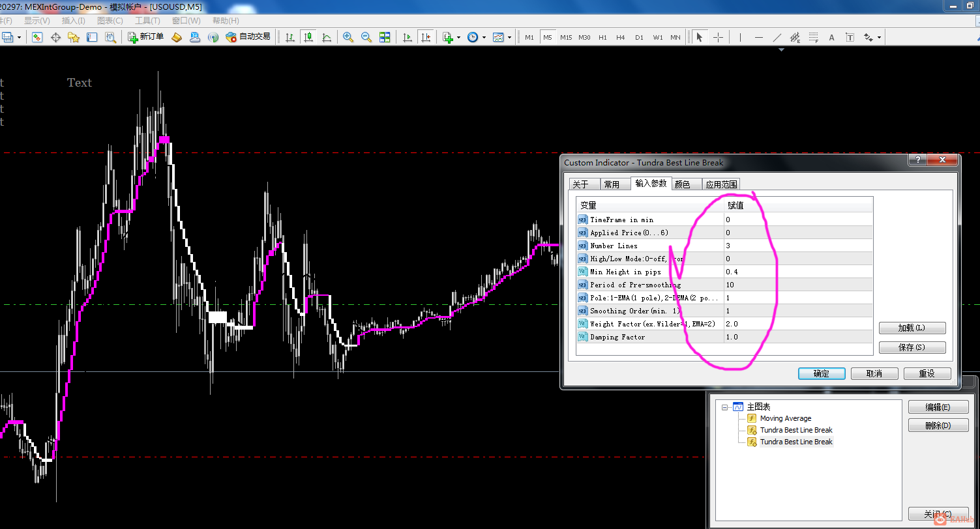Viewport: 980px width, 529px height.
Task: Open the Market Watch panel icon
Action: (x=37, y=37)
